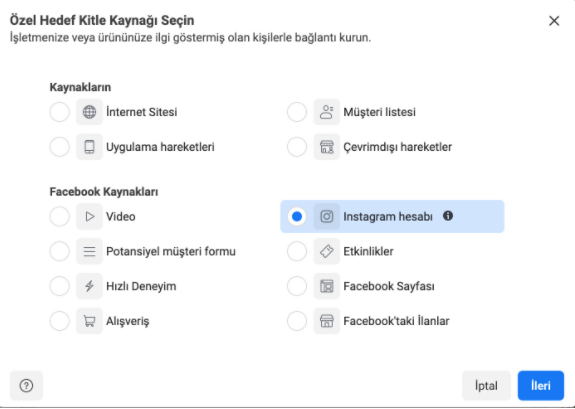The height and width of the screenshot is (409, 575).
Task: Click the Çevrimdışı hareketler label text
Action: 398,147
